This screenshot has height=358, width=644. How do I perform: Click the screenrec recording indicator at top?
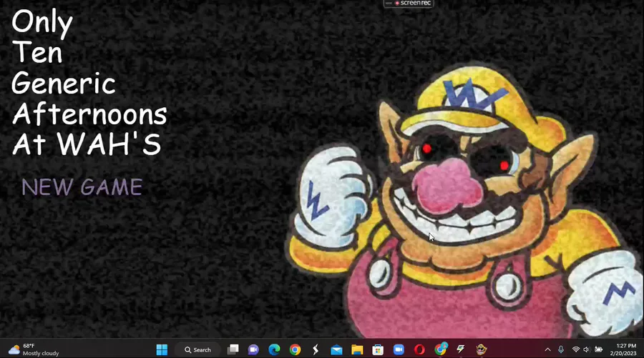click(x=409, y=4)
